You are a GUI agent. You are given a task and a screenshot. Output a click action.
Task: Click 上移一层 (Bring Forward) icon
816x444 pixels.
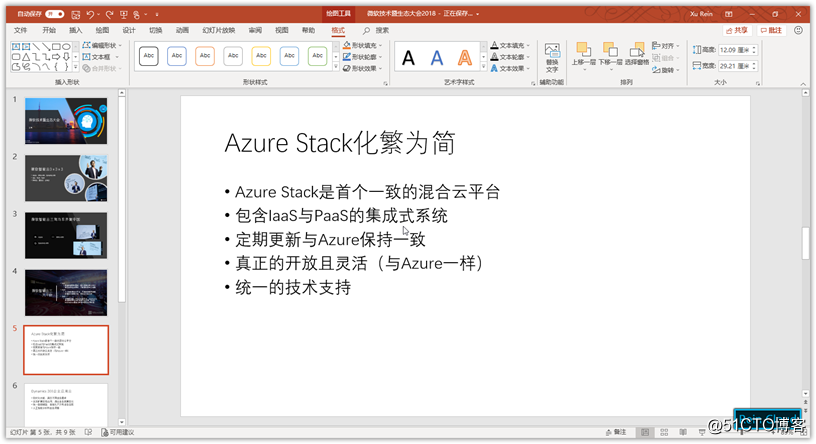(x=583, y=50)
